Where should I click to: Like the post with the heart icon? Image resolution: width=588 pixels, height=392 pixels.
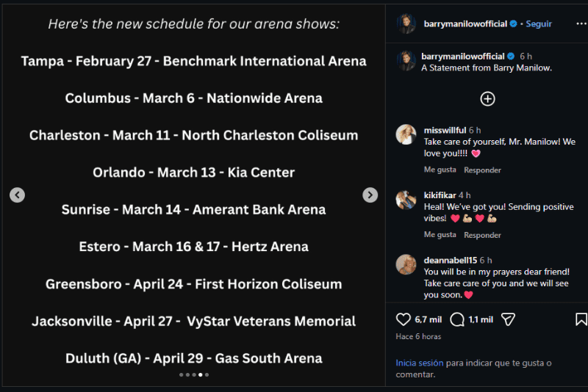pos(404,319)
